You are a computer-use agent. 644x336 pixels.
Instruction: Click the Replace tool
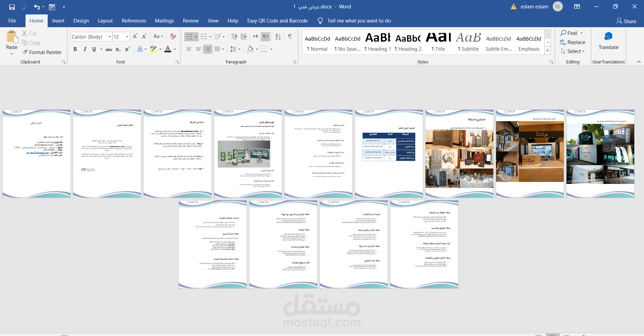pyautogui.click(x=573, y=42)
